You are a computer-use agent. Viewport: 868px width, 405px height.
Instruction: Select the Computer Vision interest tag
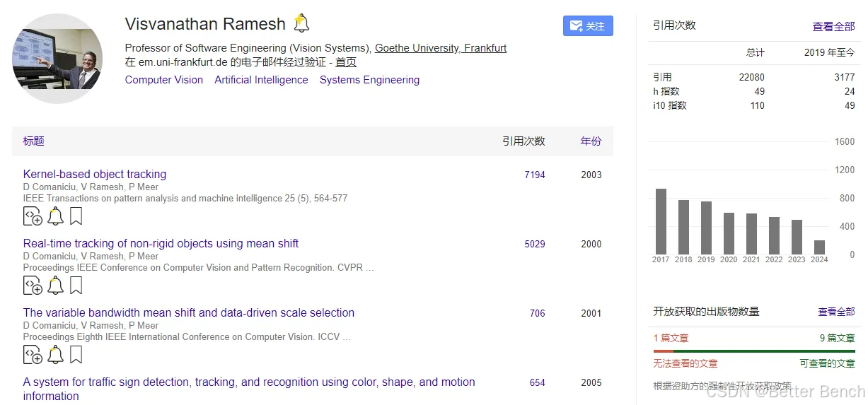click(164, 80)
